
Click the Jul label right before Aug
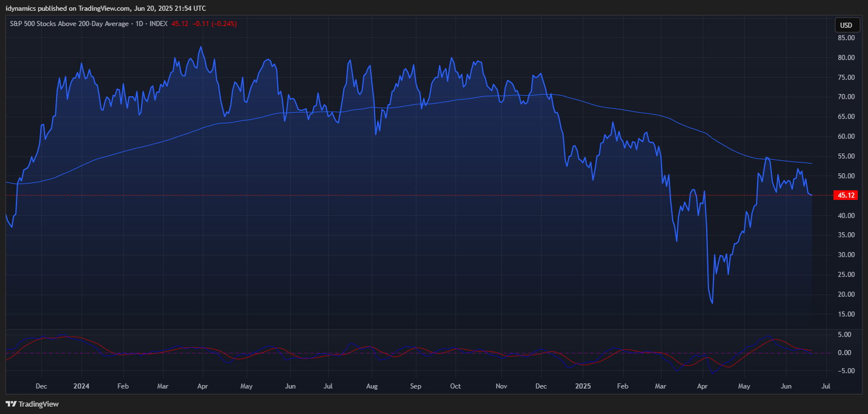(x=328, y=386)
